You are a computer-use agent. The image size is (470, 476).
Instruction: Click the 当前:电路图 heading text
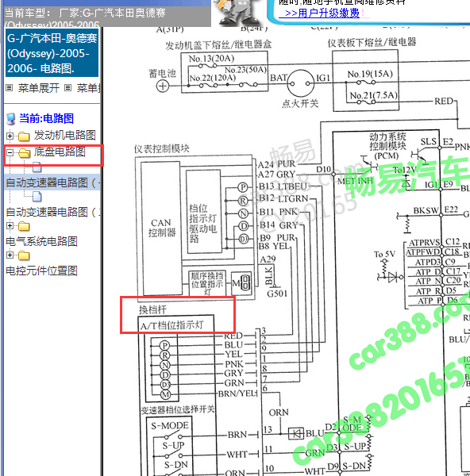coord(47,118)
